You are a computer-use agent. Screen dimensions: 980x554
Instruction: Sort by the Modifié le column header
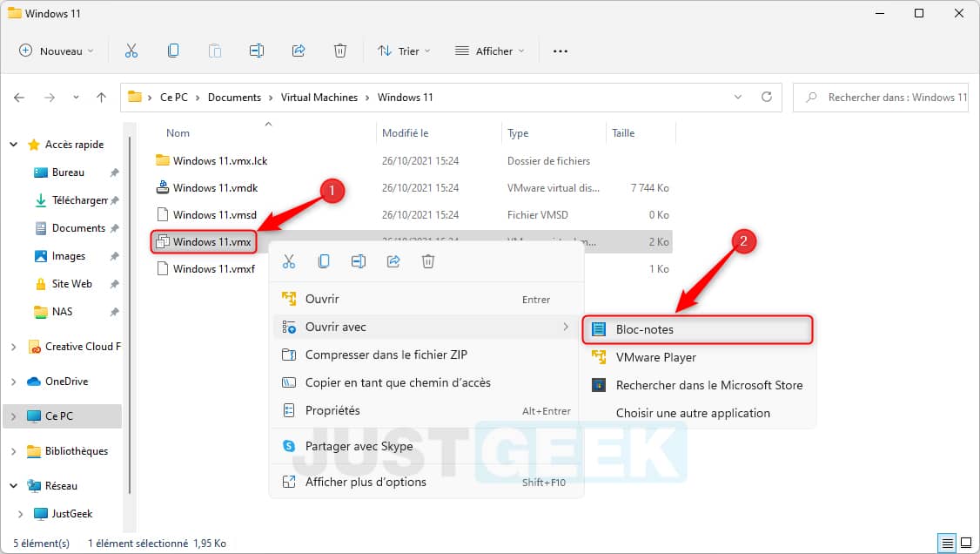(405, 133)
